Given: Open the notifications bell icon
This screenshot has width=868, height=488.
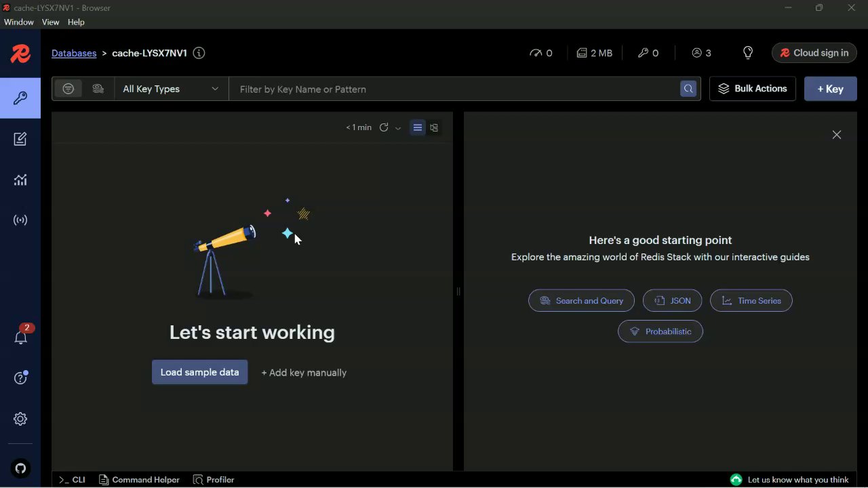Looking at the screenshot, I should coord(21,337).
